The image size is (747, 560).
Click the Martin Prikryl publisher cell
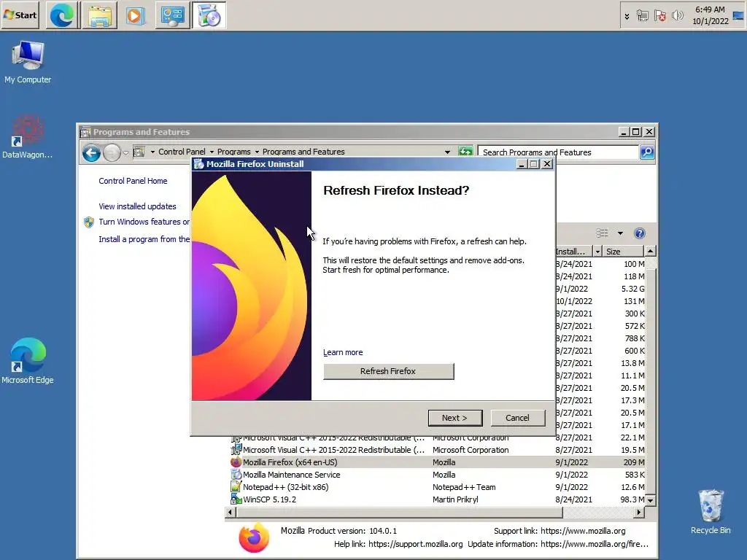[x=455, y=499]
